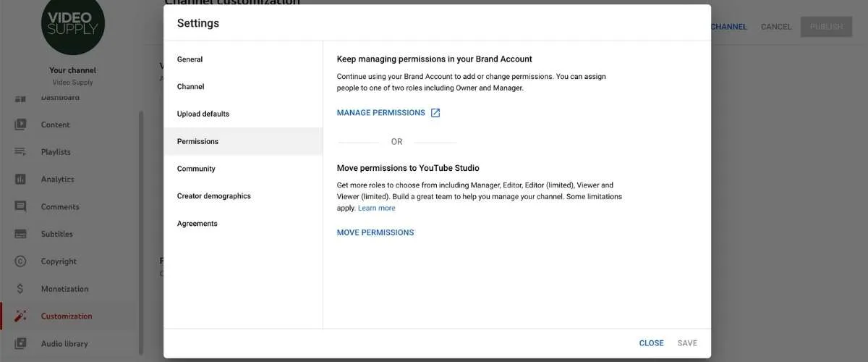Click CANCEL in the customization header
The width and height of the screenshot is (868, 362).
[776, 27]
